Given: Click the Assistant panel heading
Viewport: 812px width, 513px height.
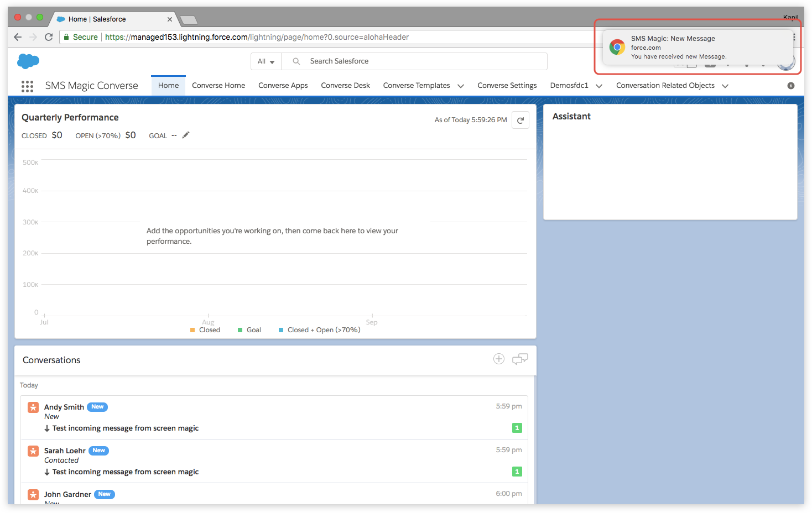Looking at the screenshot, I should coord(571,116).
